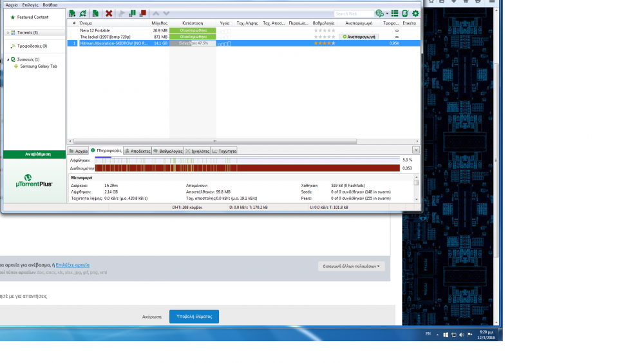Collapse the detail pane with chevron button
Screen dimensions: 644x363
415,150
